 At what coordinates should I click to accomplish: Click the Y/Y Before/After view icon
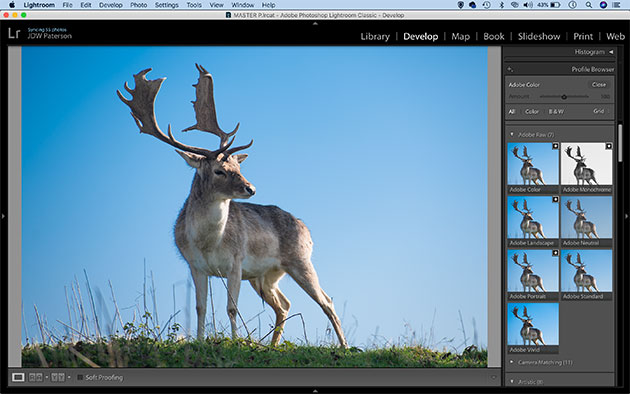(x=58, y=378)
